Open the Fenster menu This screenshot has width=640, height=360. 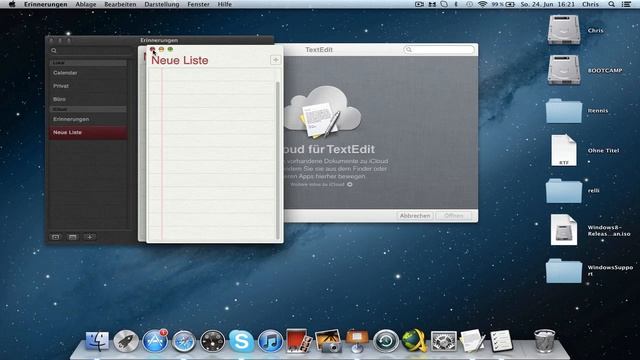click(x=198, y=4)
